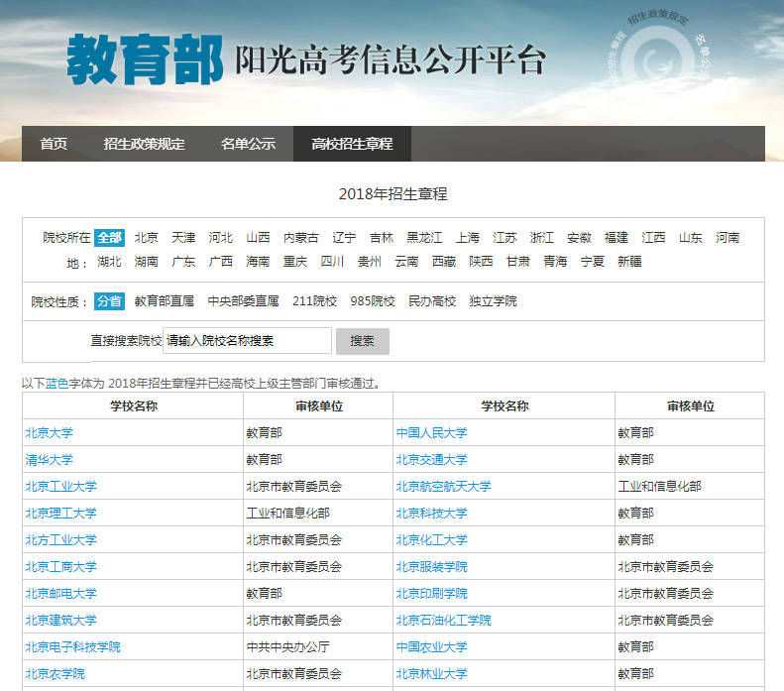Go to the 首页 navigation tab

[54, 144]
